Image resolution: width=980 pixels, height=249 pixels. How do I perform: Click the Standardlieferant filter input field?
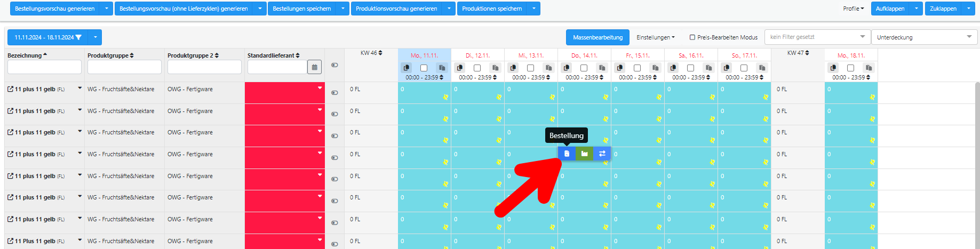tap(277, 67)
